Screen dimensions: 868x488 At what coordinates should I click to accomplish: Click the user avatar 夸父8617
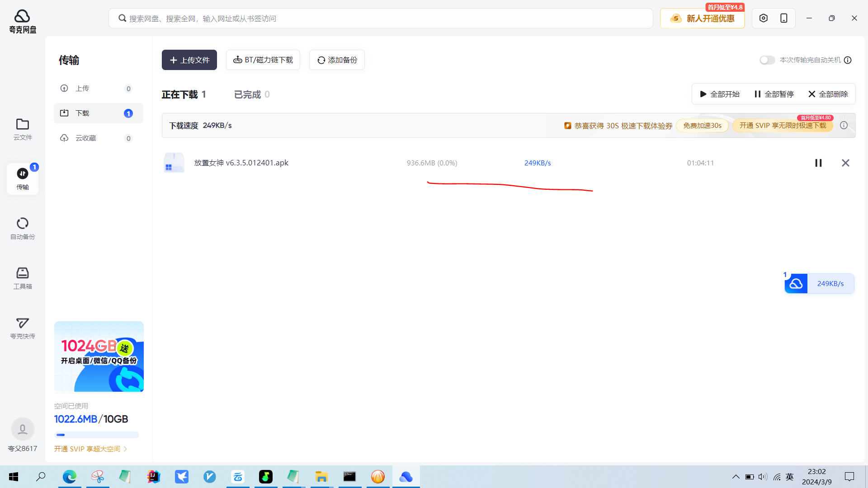click(x=23, y=429)
